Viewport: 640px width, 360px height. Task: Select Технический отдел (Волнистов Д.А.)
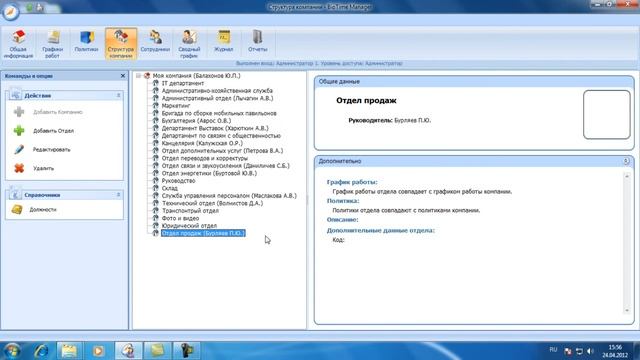tap(212, 203)
